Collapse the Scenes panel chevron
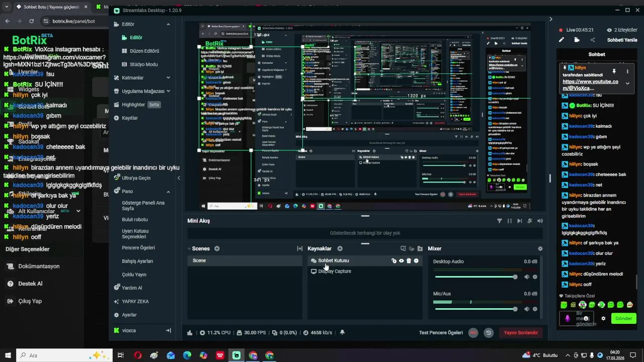Screen dimensions: 644x362 [x=189, y=248]
